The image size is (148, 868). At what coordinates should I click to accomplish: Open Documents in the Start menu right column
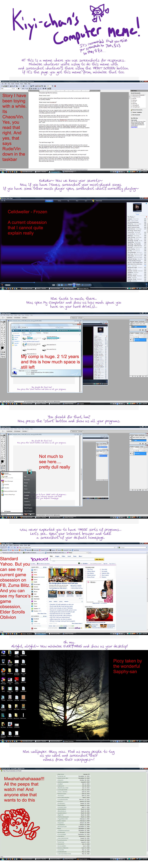[27, 480]
